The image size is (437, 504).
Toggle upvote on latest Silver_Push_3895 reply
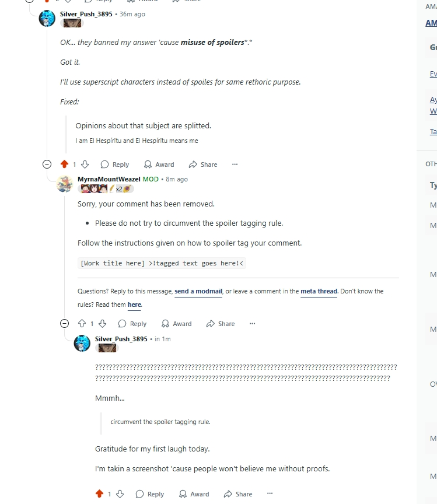click(x=99, y=494)
